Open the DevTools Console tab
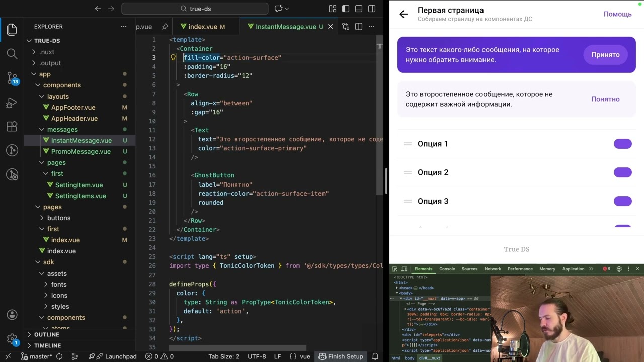Viewport: 644px width, 362px height. click(x=447, y=269)
